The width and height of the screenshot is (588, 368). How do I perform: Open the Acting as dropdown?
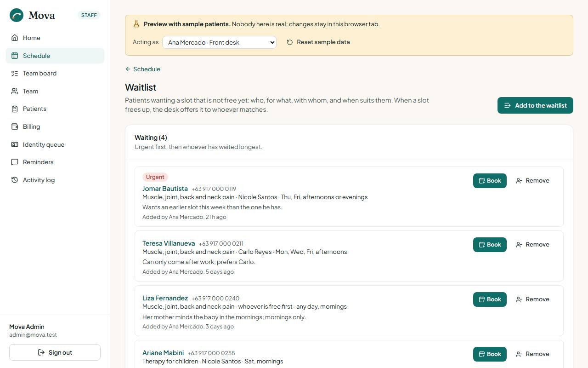point(219,42)
